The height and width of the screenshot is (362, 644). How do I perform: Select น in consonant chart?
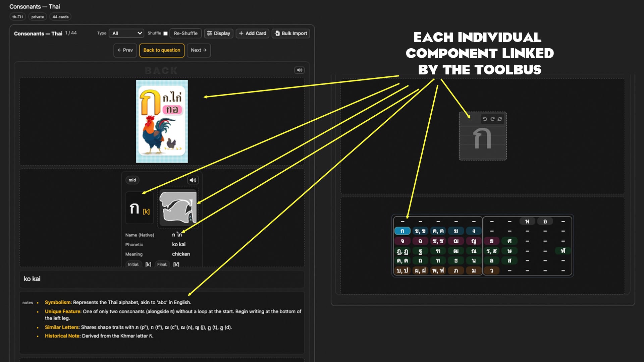(x=474, y=260)
